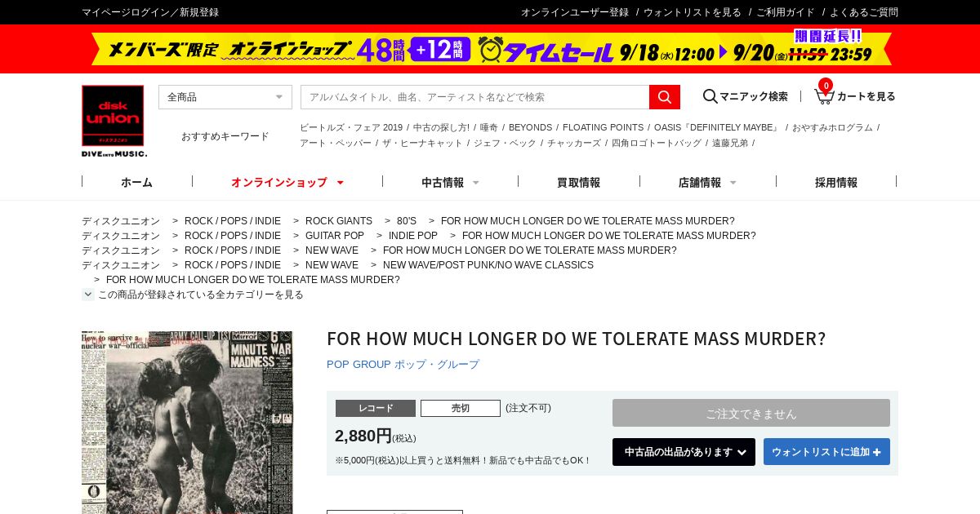Open the 80'S breadcrumb
Screen dimensions: 980x514
(407, 221)
